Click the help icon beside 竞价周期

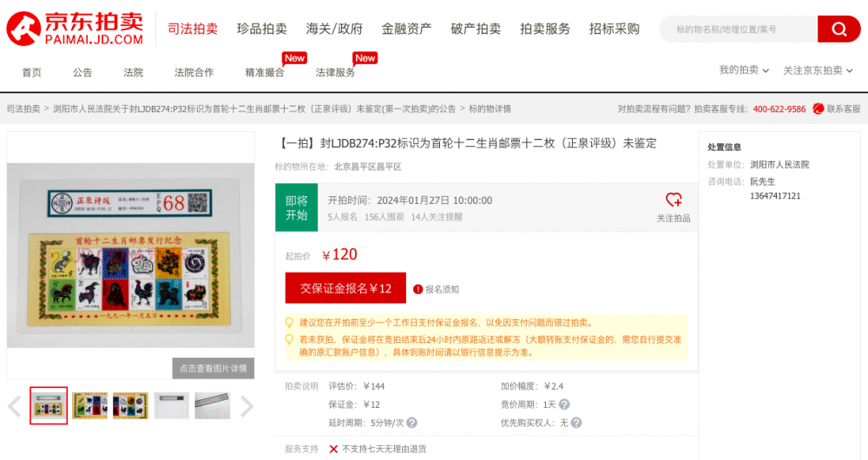[x=564, y=404]
